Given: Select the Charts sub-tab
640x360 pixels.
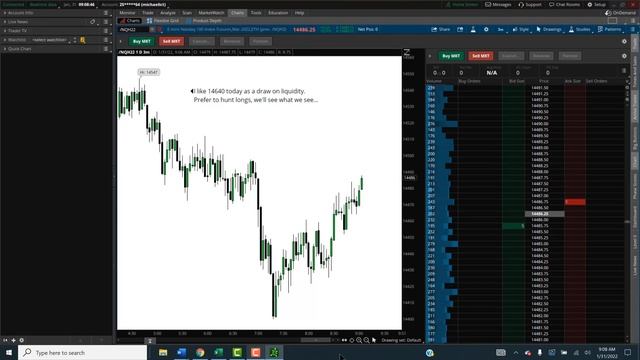Looking at the screenshot, I should pos(130,20).
